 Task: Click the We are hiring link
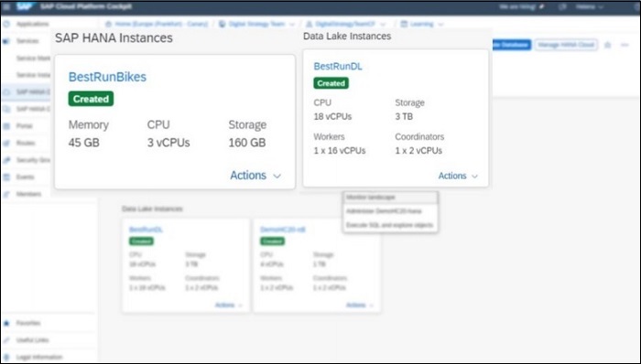[518, 7]
